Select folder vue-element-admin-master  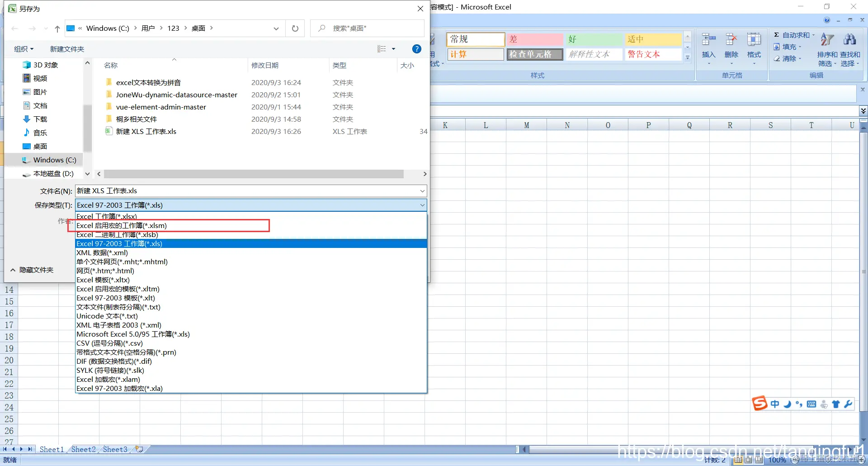pyautogui.click(x=161, y=107)
